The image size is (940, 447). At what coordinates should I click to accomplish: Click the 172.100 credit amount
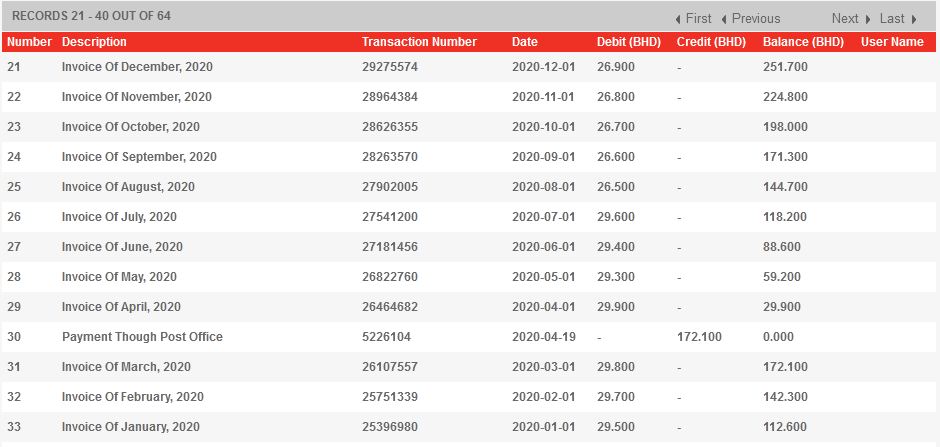click(x=699, y=337)
